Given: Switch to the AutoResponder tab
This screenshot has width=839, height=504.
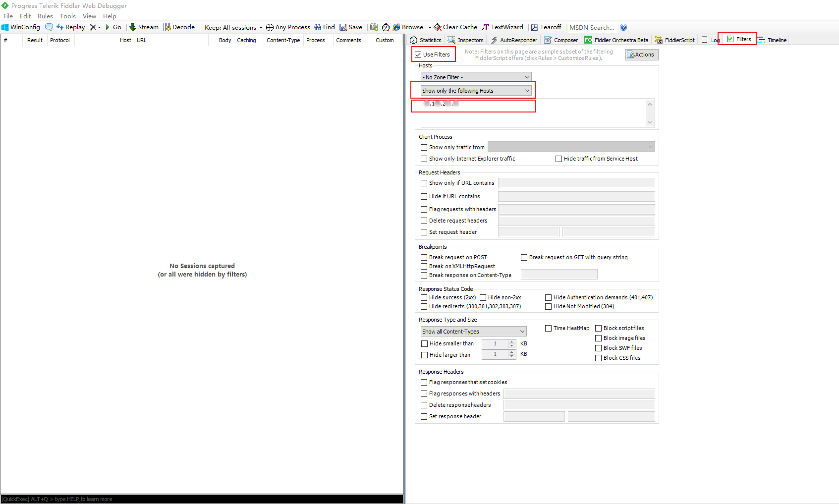Looking at the screenshot, I should tap(513, 40).
